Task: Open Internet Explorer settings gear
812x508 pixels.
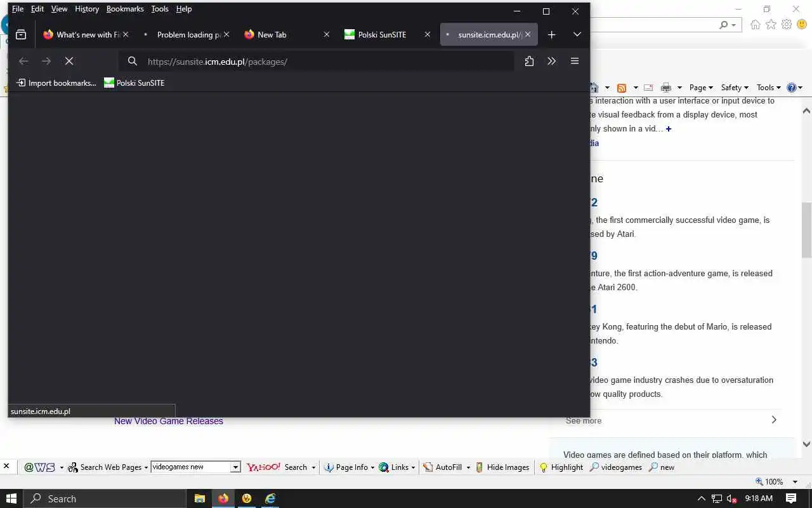Action: coord(787,24)
